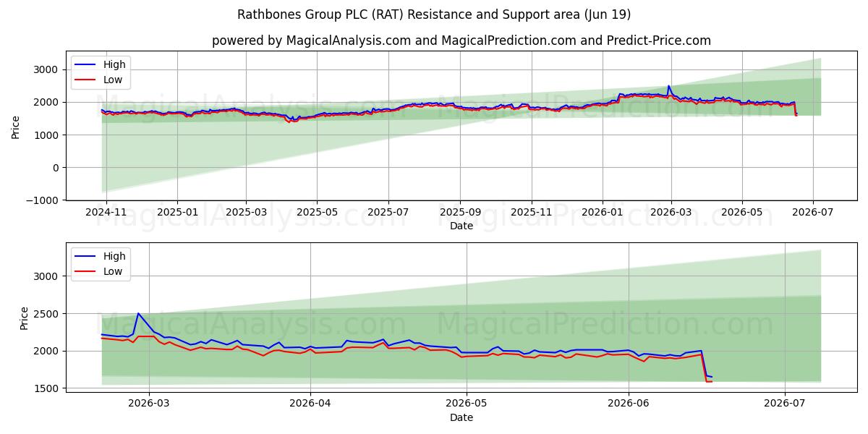Click the '2025-09' date tick label

(460, 213)
